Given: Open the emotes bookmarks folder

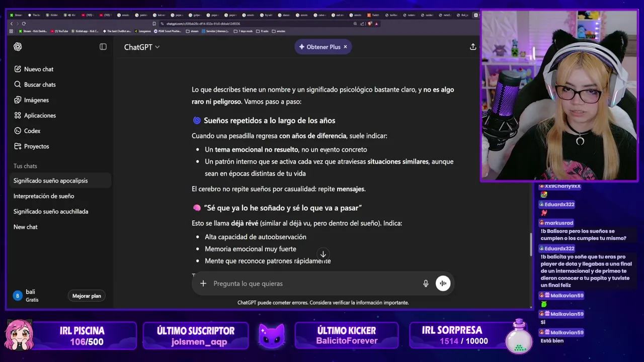Looking at the screenshot, I should tap(279, 31).
